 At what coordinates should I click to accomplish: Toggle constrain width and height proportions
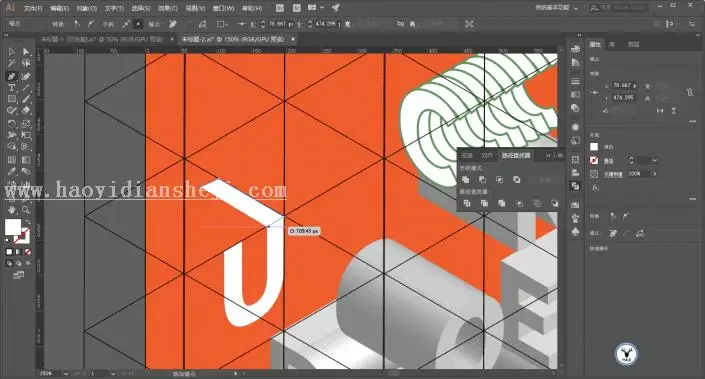click(x=690, y=92)
